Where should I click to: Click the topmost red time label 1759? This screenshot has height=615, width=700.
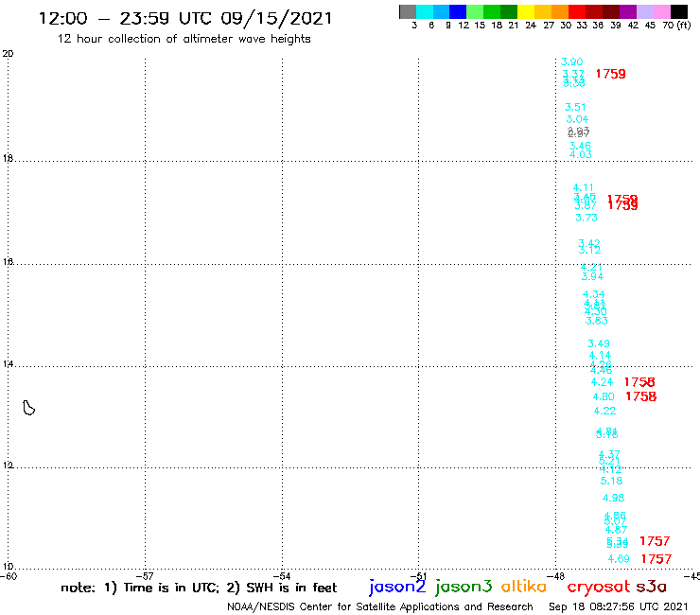pos(611,74)
